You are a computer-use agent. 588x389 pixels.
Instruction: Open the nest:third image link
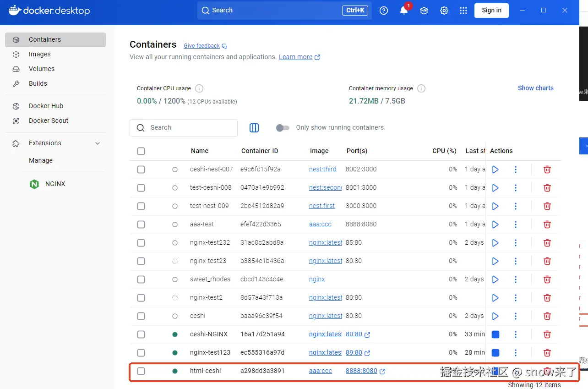point(322,170)
